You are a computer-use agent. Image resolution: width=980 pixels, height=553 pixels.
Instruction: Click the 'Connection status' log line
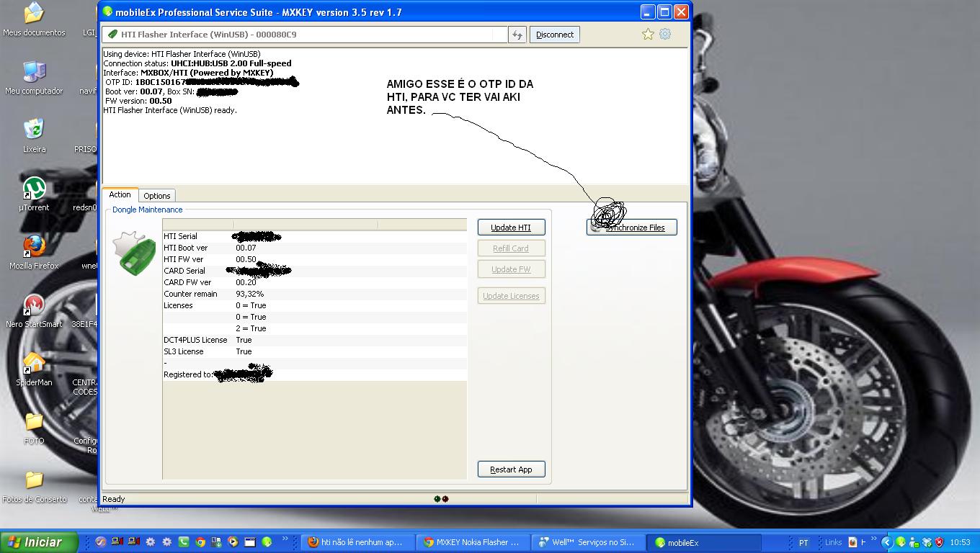197,63
